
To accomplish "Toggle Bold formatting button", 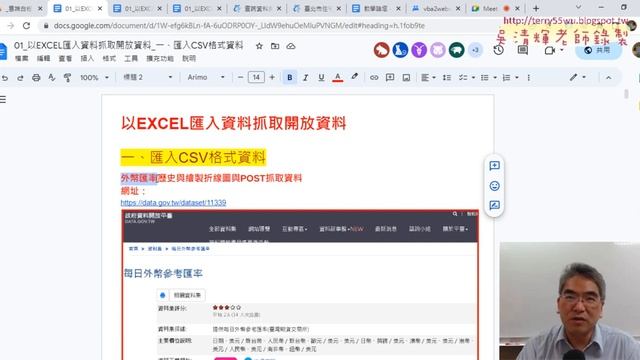I will pyautogui.click(x=290, y=78).
